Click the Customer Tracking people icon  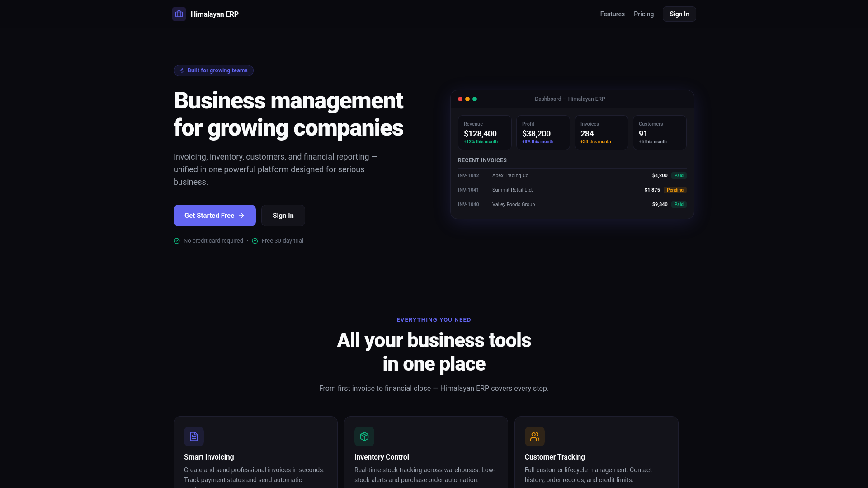coord(535,436)
